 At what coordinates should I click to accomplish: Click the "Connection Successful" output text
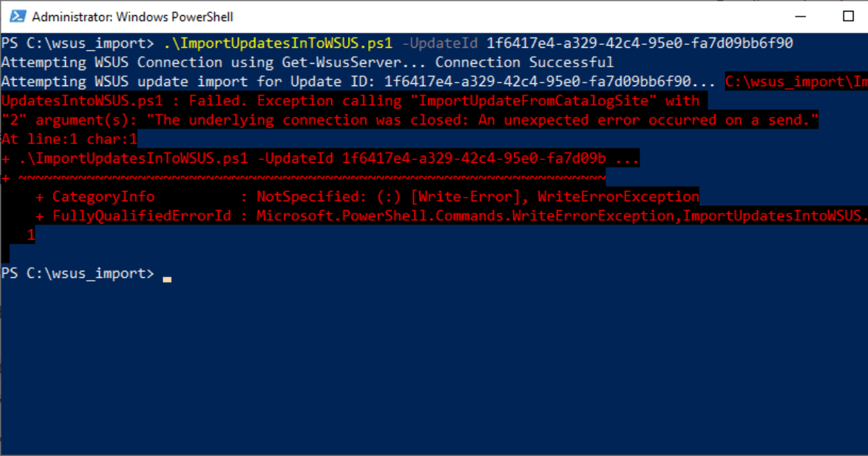coord(524,63)
